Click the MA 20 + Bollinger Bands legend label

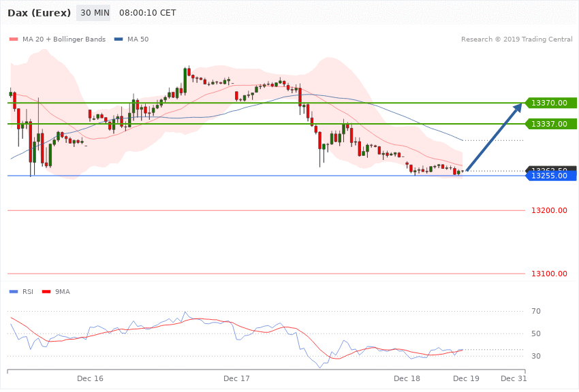click(x=64, y=39)
